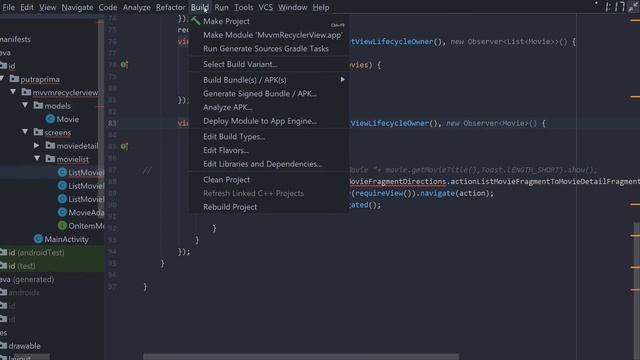This screenshot has height=360, width=640.
Task: Collapse the mvvmrecyclerview package
Action: pyautogui.click(x=13, y=92)
